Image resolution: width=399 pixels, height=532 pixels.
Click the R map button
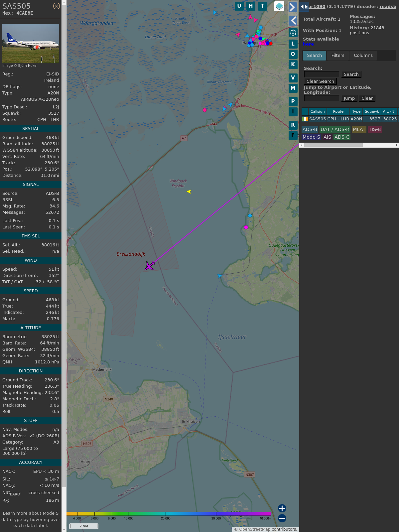click(293, 125)
